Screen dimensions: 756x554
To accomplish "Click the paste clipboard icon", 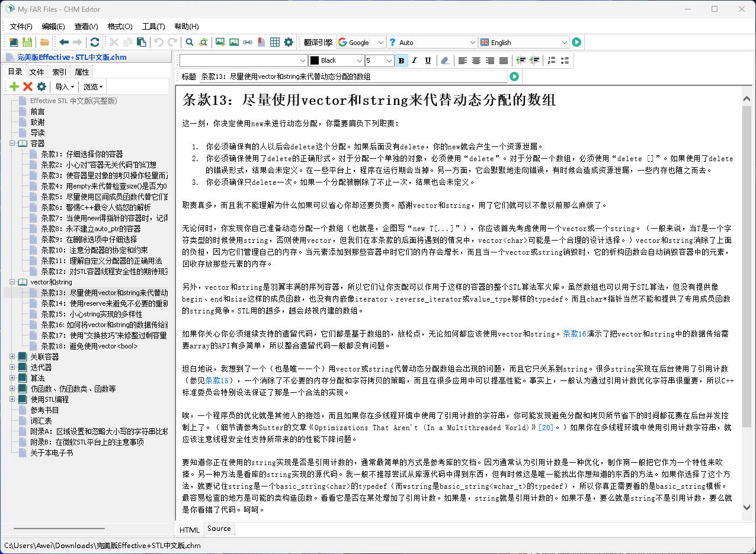I will [142, 42].
